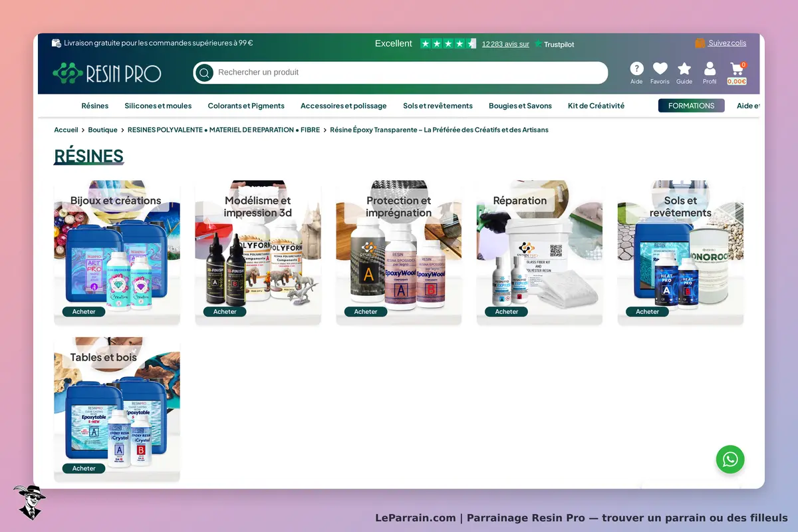The width and height of the screenshot is (798, 532).
Task: Click the Trustpilot logo
Action: [x=555, y=44]
